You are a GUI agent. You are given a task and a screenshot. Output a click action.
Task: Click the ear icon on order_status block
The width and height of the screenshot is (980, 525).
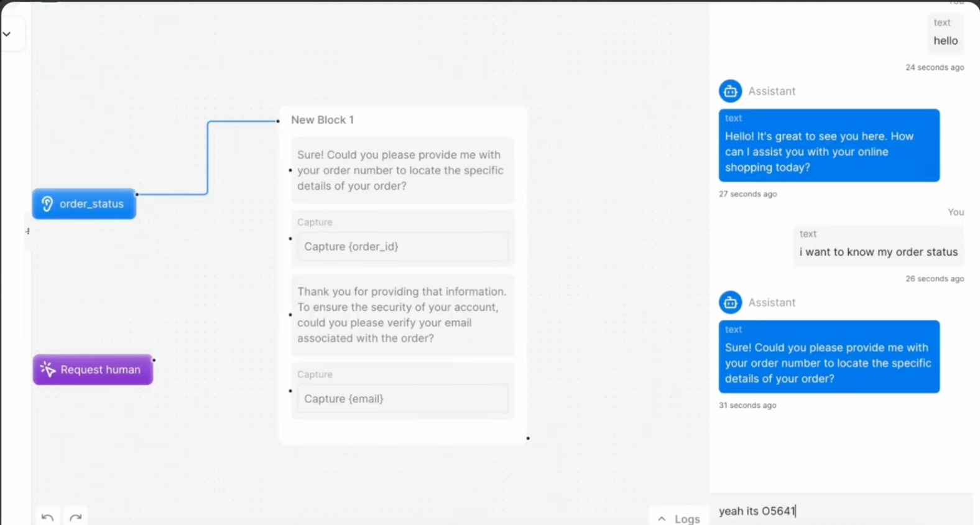click(47, 204)
